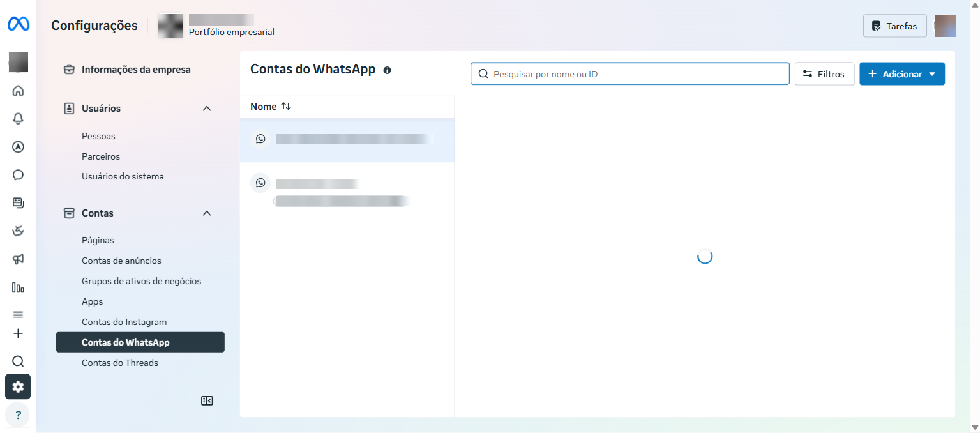The width and height of the screenshot is (980, 433).
Task: Open the search magnifier in left rail
Action: [x=18, y=361]
